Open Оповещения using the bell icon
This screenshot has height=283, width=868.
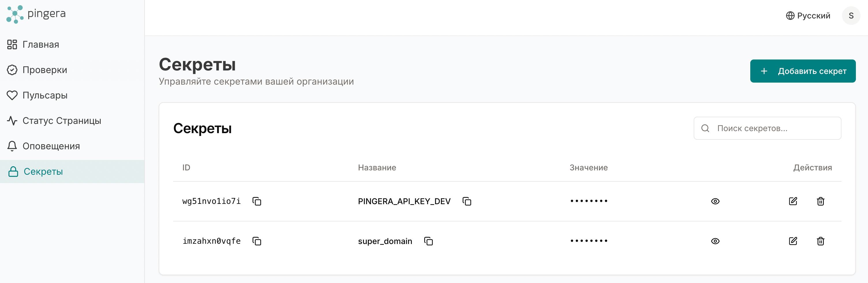[x=12, y=146]
